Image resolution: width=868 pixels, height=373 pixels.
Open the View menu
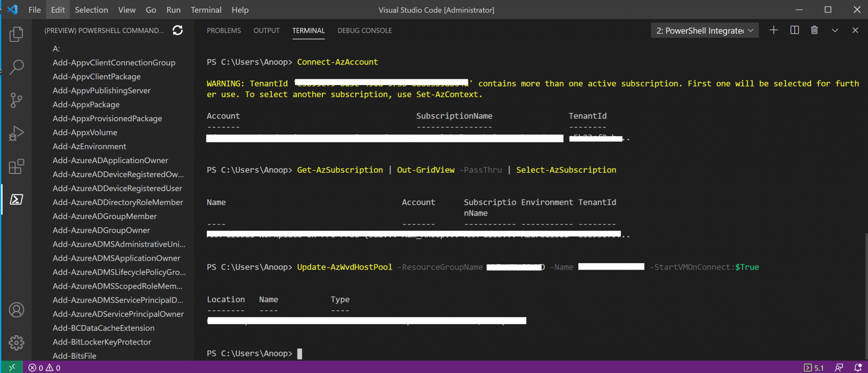(127, 10)
